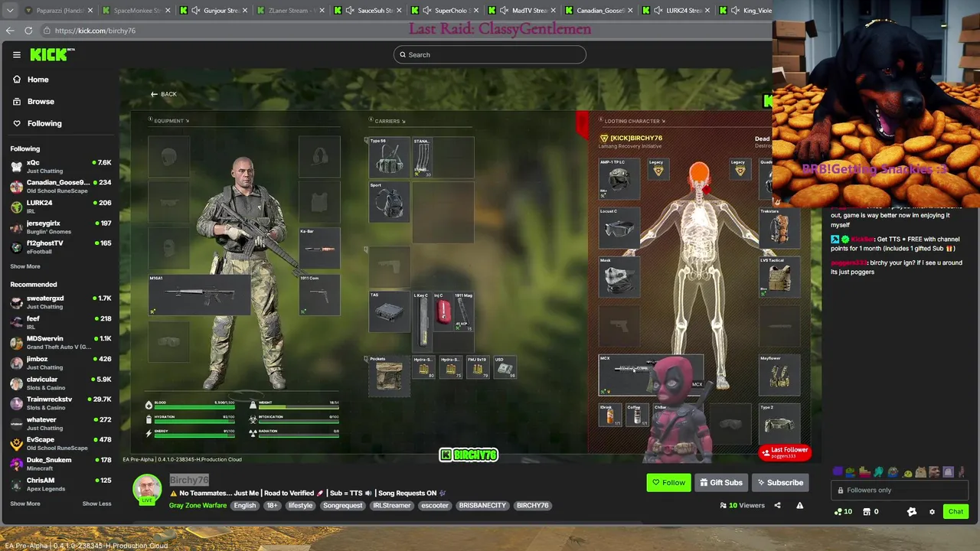Select the LVS Tactical vest

tap(779, 276)
